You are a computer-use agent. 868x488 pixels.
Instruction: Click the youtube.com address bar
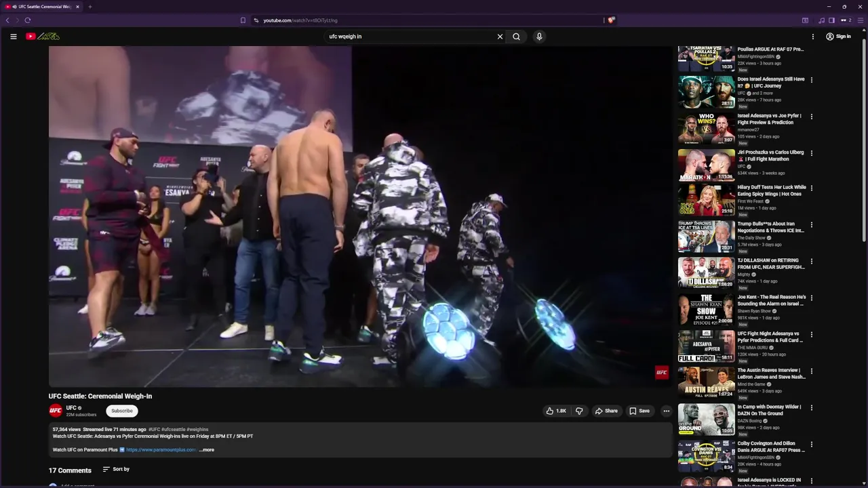[x=427, y=20]
